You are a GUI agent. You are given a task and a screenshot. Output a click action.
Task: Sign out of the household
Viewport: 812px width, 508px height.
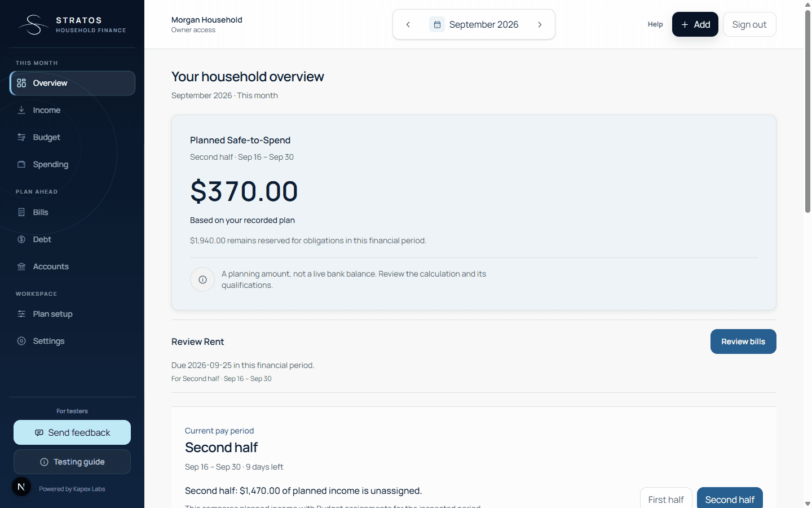click(x=749, y=24)
